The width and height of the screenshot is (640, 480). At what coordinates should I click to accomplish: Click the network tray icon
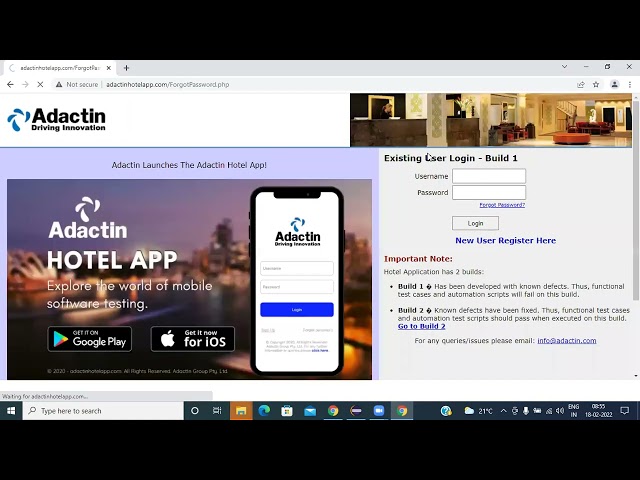tap(549, 411)
